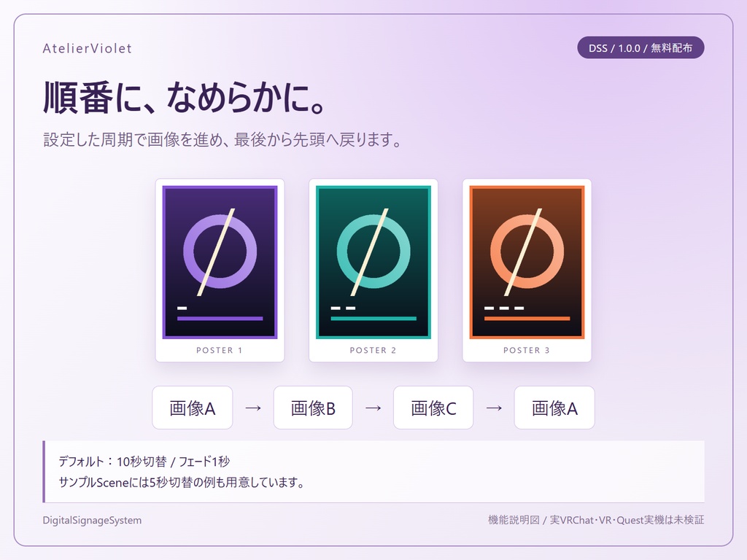This screenshot has width=747, height=560.
Task: Click the デフォルト：10秒切替 / フェード1秒 line
Action: (x=144, y=462)
